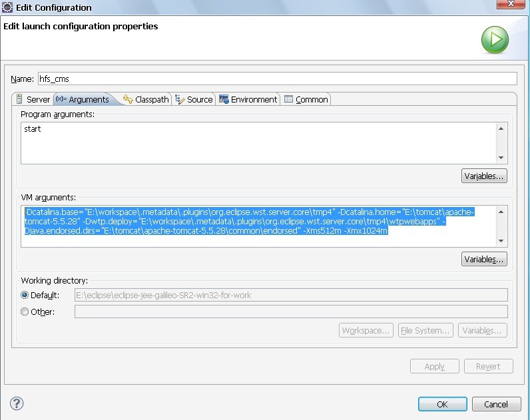Click the green launch arrow icon

(x=495, y=39)
